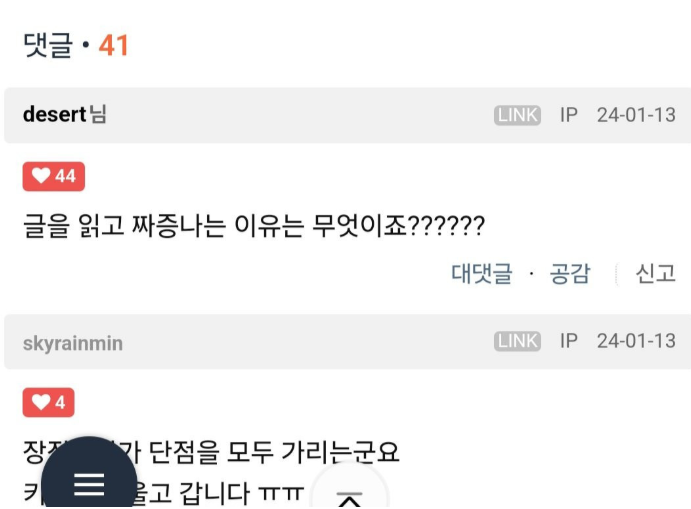Click the 댓글 41 comments header
The image size is (691, 509).
coord(75,45)
